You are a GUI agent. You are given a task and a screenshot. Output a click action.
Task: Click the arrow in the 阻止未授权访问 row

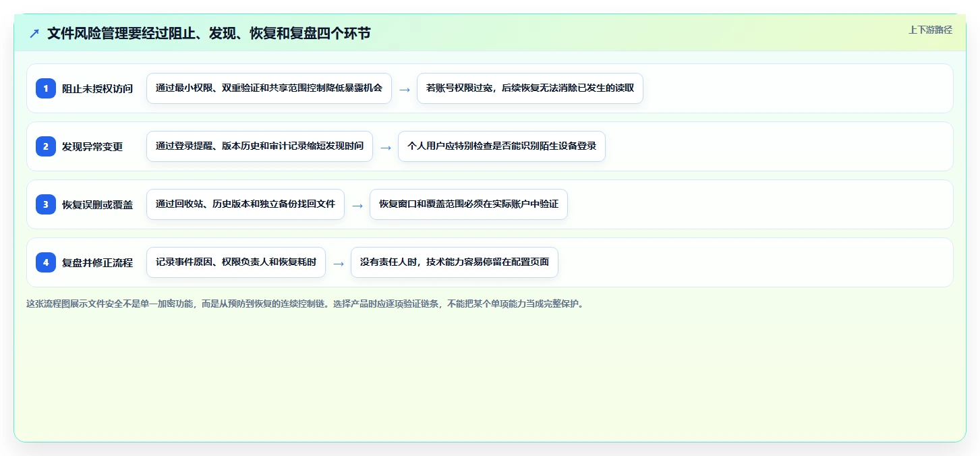point(405,89)
